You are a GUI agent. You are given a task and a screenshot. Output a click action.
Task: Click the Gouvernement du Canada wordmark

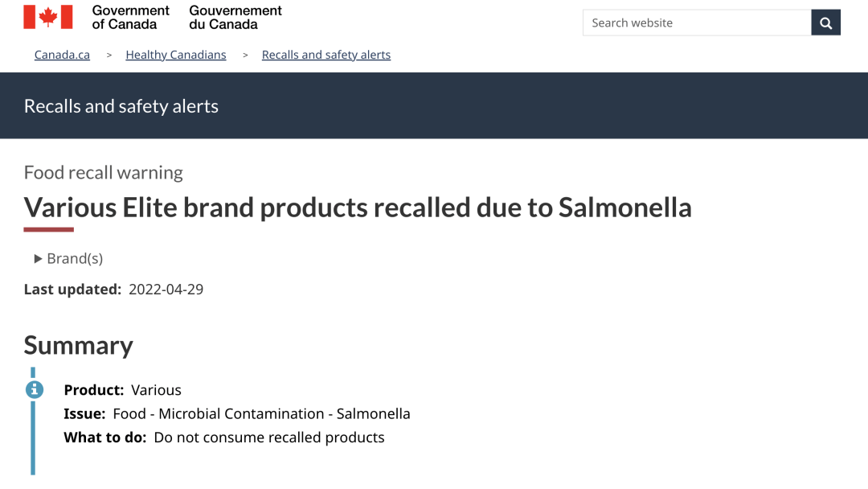(x=235, y=18)
